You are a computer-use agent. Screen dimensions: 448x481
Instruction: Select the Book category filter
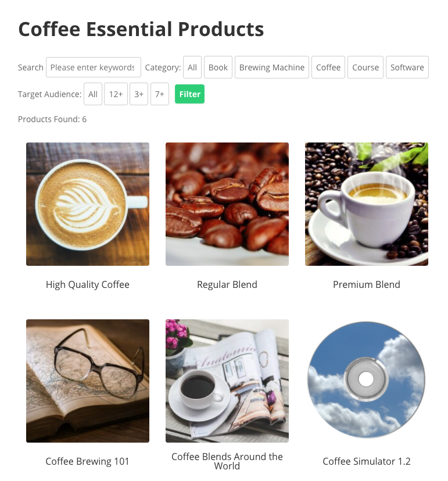(218, 67)
